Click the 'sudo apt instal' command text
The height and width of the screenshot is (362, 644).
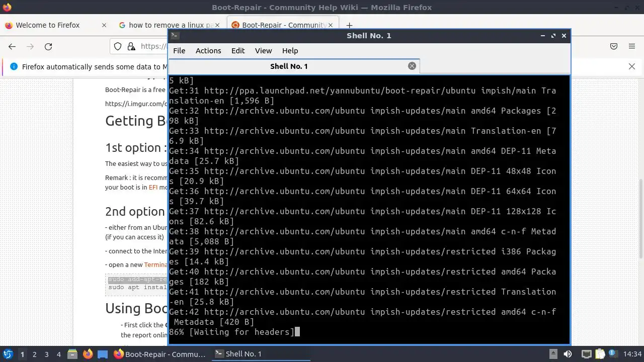(x=137, y=288)
